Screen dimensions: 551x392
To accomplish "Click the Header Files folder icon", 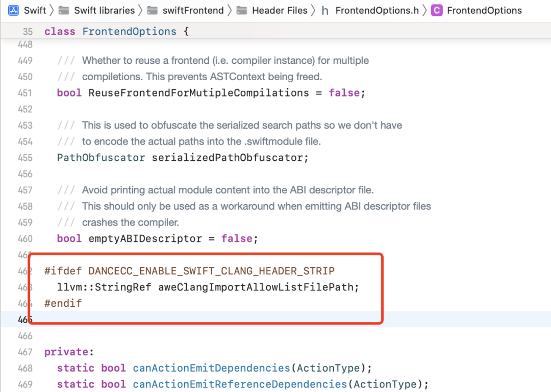I will [242, 11].
